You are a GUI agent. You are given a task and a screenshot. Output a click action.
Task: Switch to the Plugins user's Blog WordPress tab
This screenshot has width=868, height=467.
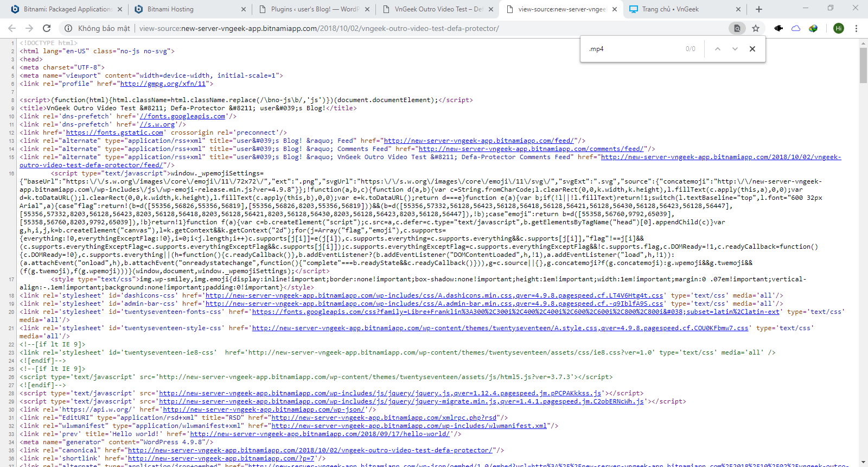click(314, 9)
